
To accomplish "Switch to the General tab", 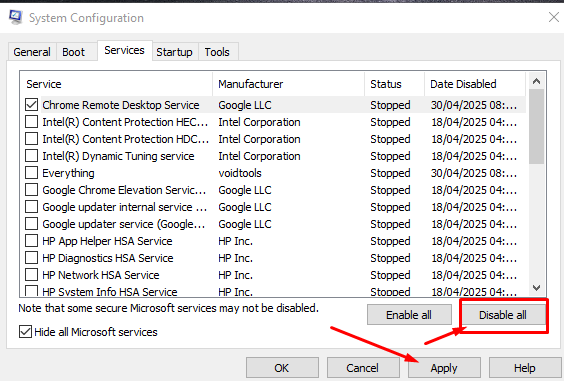I will pos(32,52).
